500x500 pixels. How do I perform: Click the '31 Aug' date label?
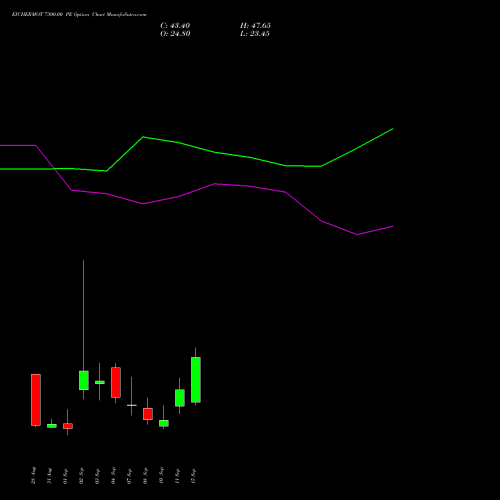tap(50, 476)
